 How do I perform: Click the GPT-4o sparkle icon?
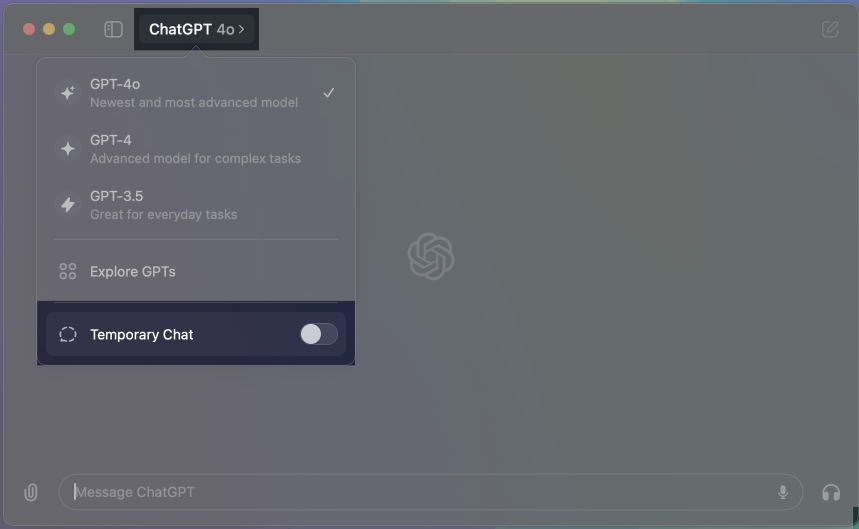pos(68,93)
